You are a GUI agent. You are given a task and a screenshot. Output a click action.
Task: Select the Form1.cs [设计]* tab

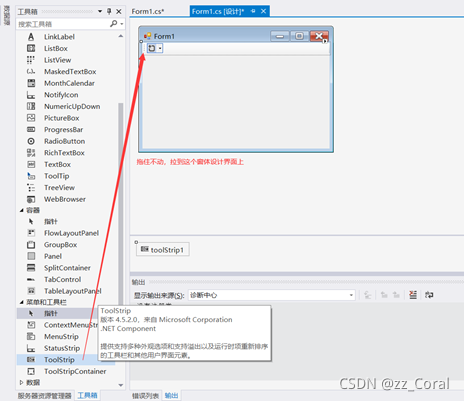point(218,11)
